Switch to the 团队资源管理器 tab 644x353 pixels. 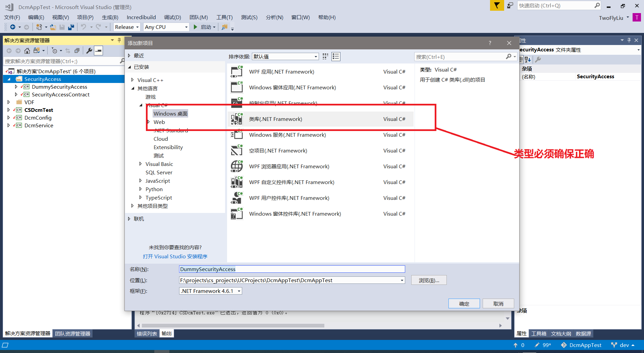pyautogui.click(x=73, y=334)
